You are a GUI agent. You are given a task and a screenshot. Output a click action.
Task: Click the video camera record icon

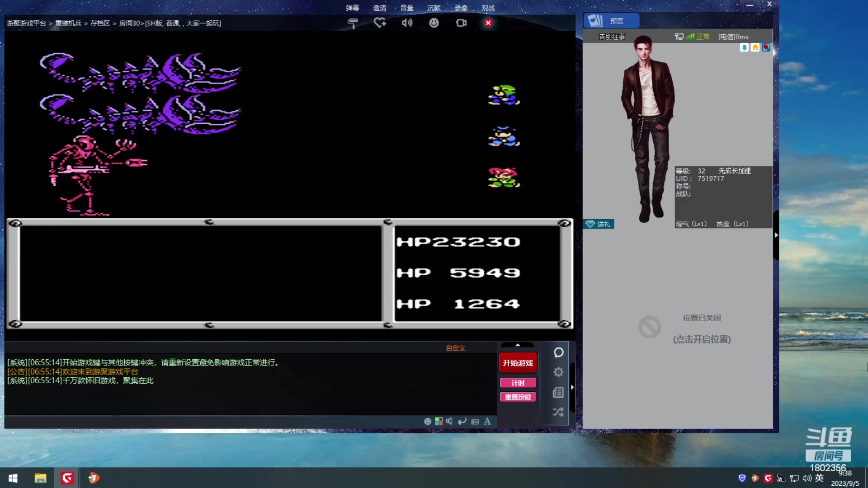point(461,23)
